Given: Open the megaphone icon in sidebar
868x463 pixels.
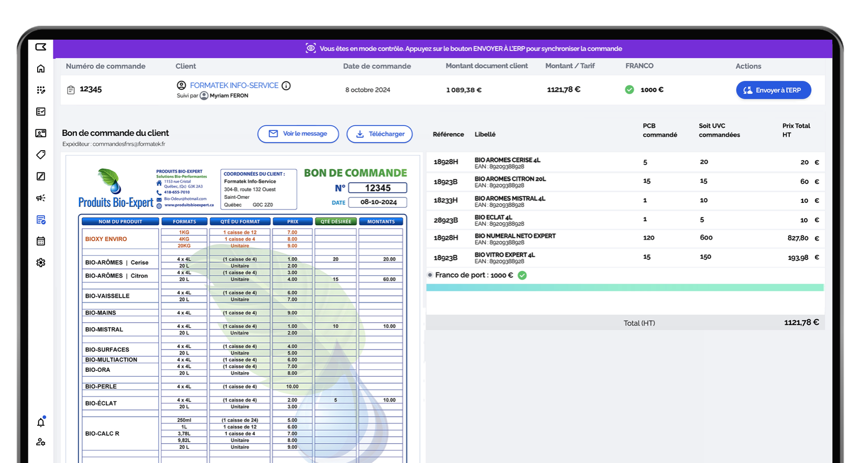Looking at the screenshot, I should (41, 198).
